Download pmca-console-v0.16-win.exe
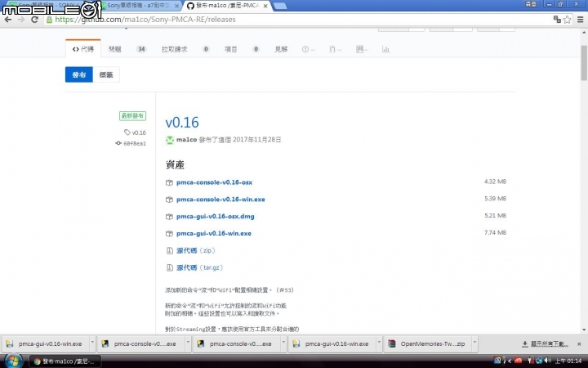Image resolution: width=588 pixels, height=368 pixels. [x=220, y=200]
